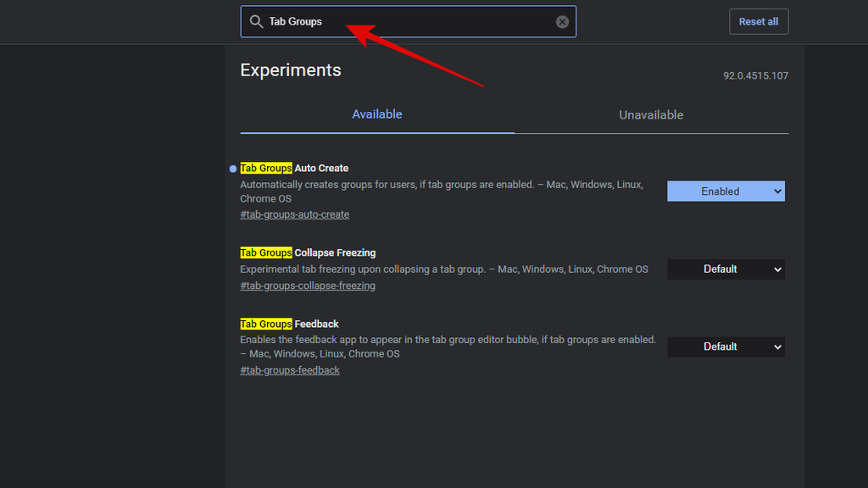Open the #tab-groups-collapse-freezing link
The height and width of the screenshot is (488, 868).
point(307,286)
